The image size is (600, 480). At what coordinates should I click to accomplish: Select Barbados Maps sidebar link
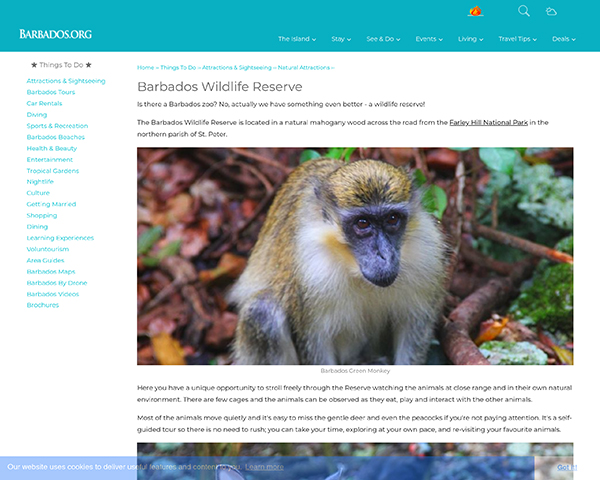tap(51, 271)
